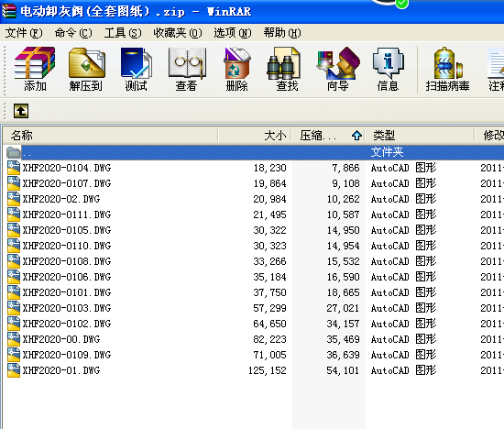Sort by 修改 column header

489,136
